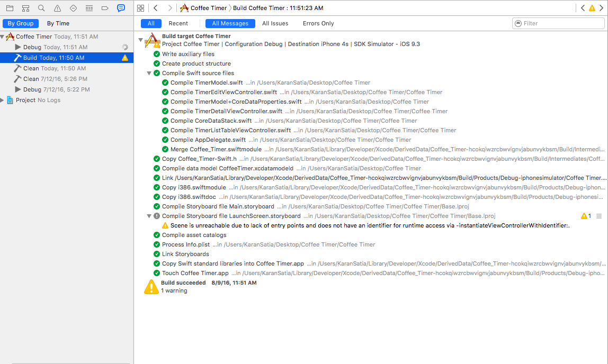Show All Issues in the log
The width and height of the screenshot is (608, 364).
coord(275,23)
